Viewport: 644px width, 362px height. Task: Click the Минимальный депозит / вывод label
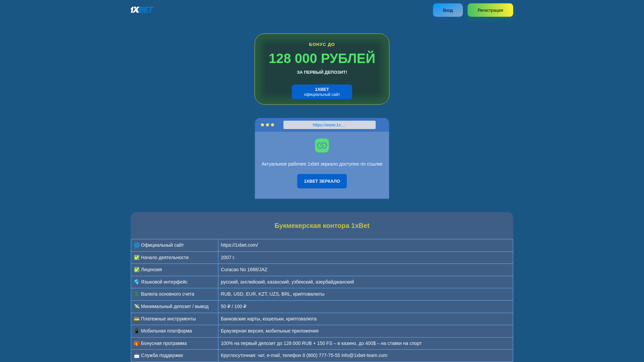[x=175, y=306]
